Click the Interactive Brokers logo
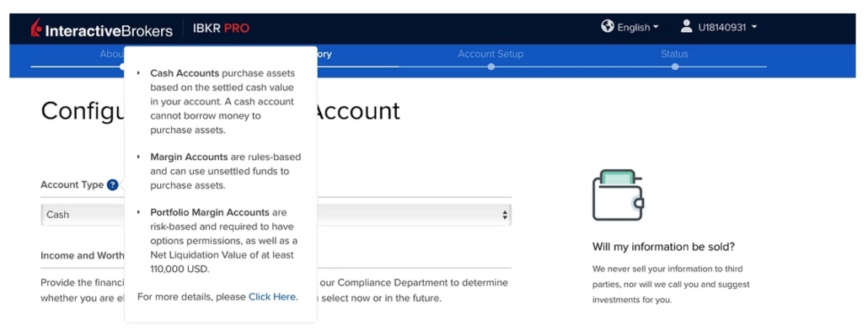 click(x=102, y=29)
